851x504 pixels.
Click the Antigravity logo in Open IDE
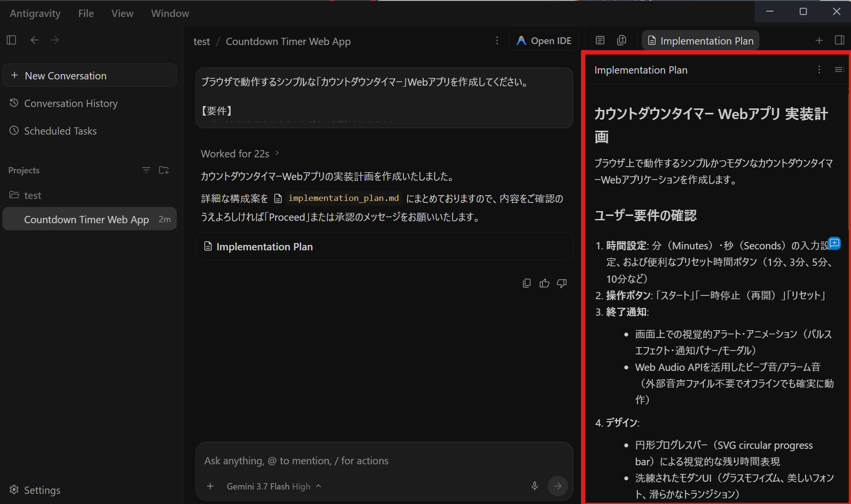pyautogui.click(x=521, y=41)
